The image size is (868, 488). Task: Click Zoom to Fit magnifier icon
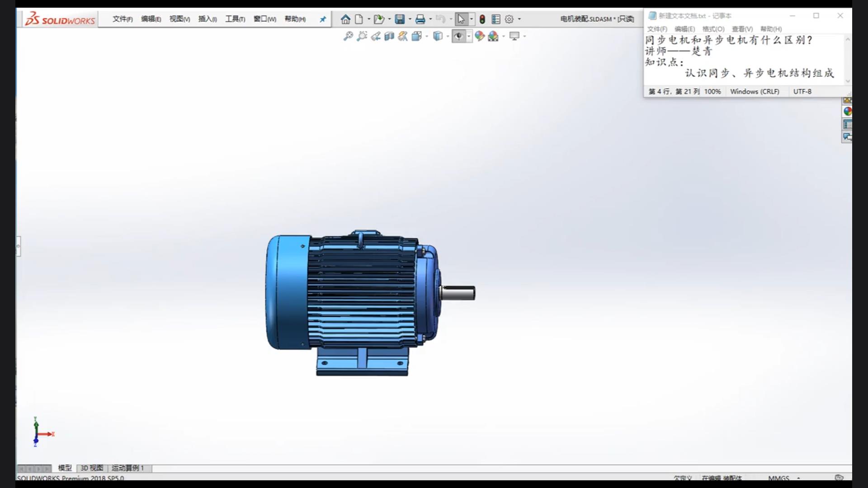348,36
